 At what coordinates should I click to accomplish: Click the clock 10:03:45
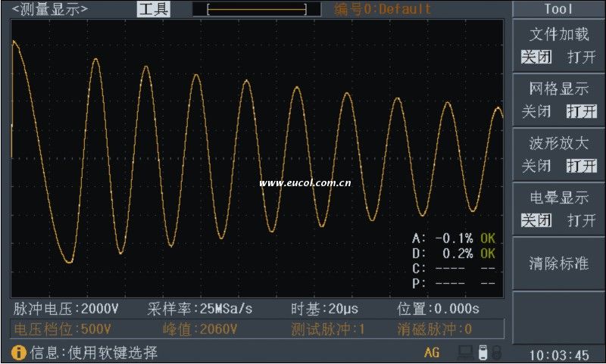tap(559, 355)
